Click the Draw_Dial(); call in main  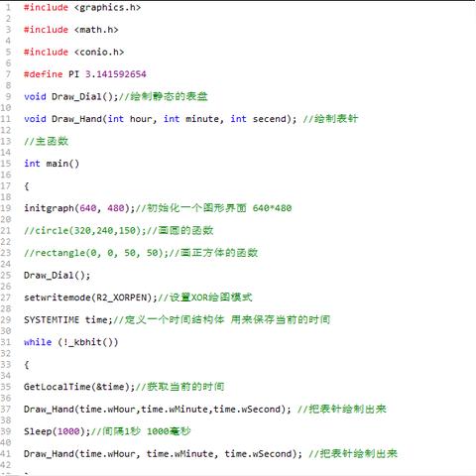(57, 275)
